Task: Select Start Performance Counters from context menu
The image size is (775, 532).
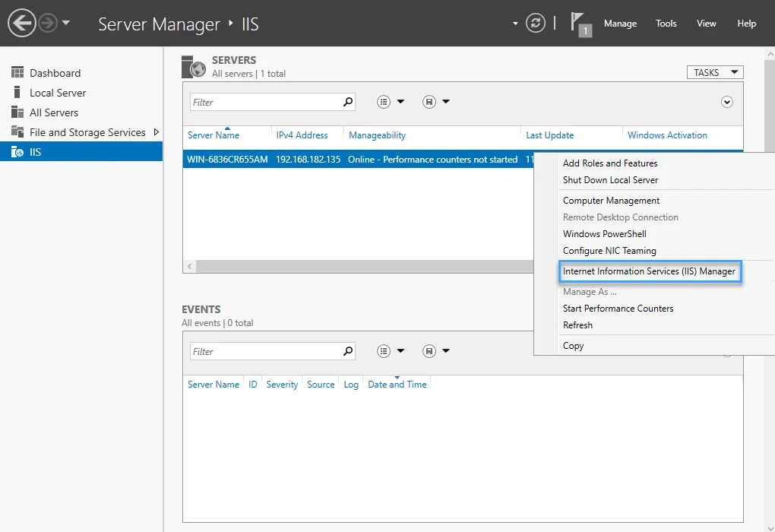Action: (618, 309)
